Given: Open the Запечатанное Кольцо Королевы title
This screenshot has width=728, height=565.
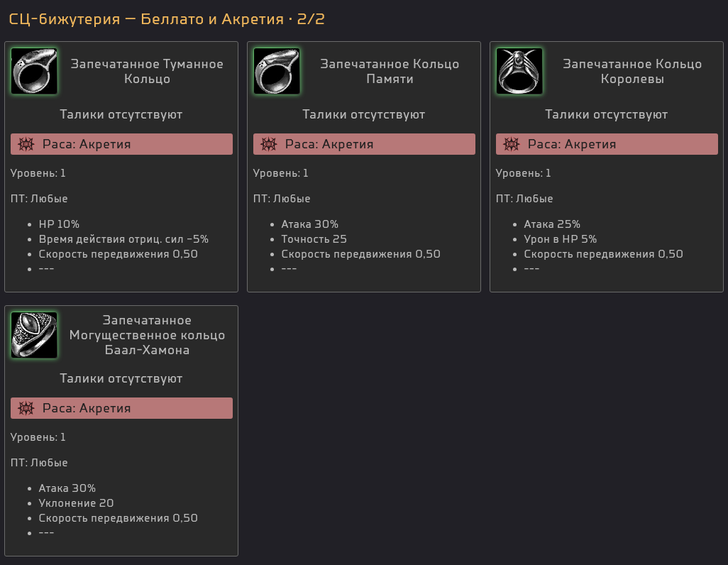Looking at the screenshot, I should pos(632,71).
